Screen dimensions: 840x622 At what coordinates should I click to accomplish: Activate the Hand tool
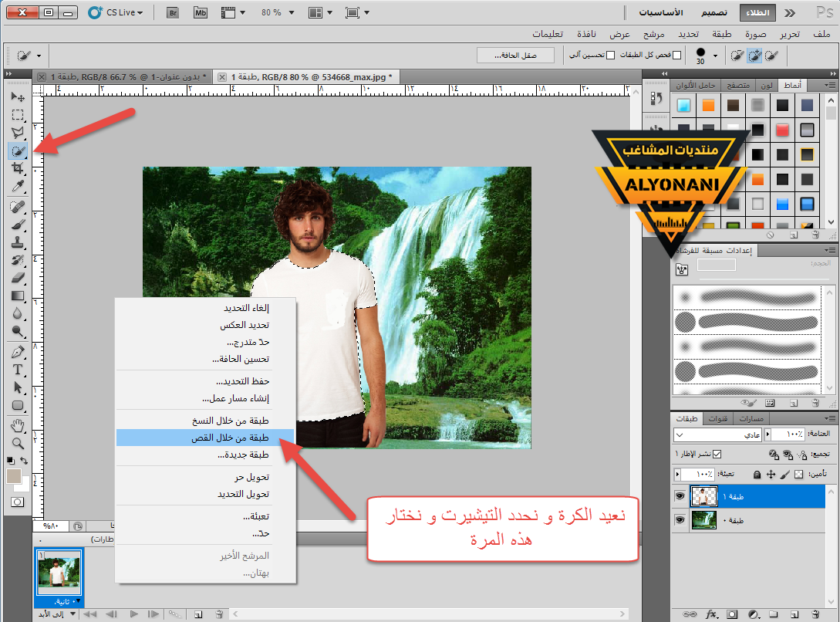point(18,425)
